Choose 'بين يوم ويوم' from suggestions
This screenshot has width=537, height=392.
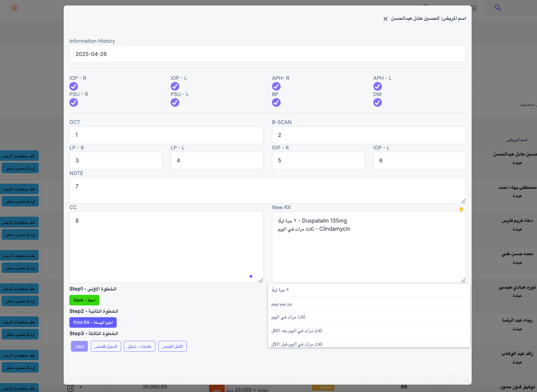[369, 304]
